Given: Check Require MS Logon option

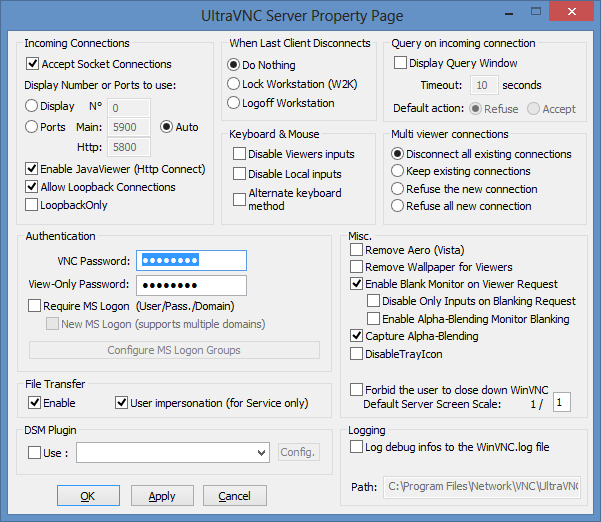Looking at the screenshot, I should pos(34,306).
